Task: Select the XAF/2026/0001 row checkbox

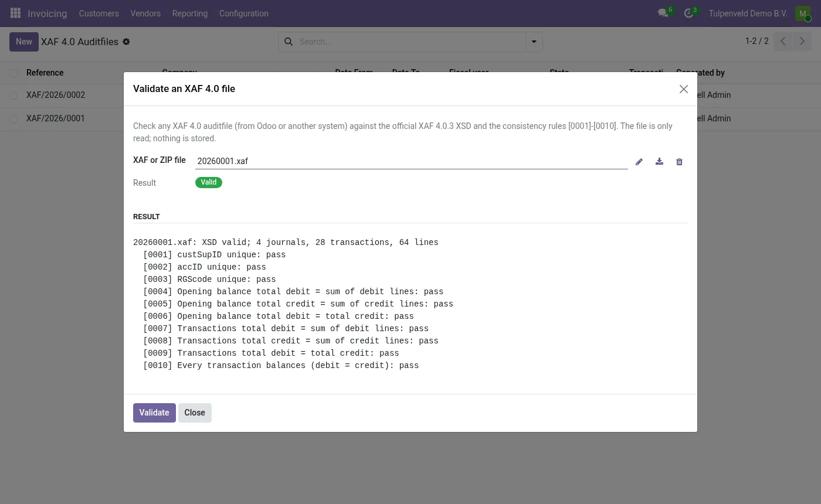Action: [13, 118]
